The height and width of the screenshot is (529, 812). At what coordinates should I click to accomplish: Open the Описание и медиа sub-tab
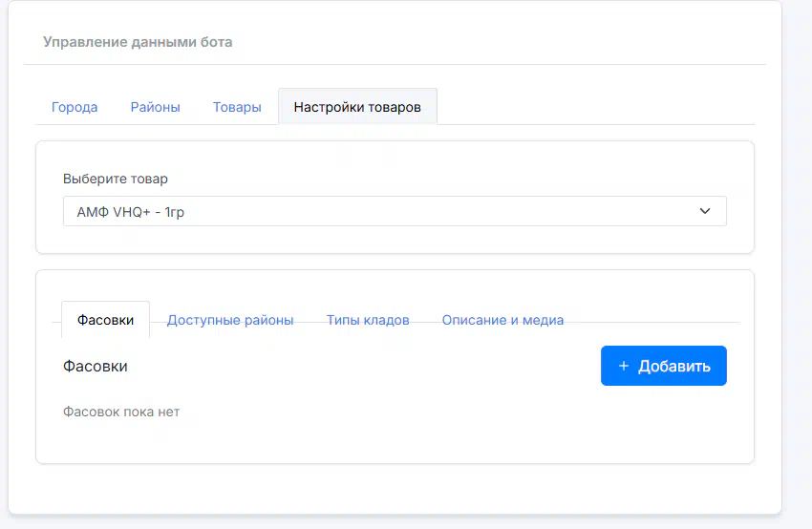(502, 320)
